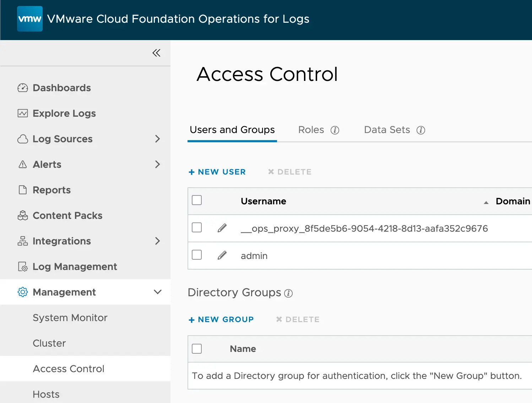Switch to the Roles tab
532x403 pixels.
pyautogui.click(x=311, y=130)
